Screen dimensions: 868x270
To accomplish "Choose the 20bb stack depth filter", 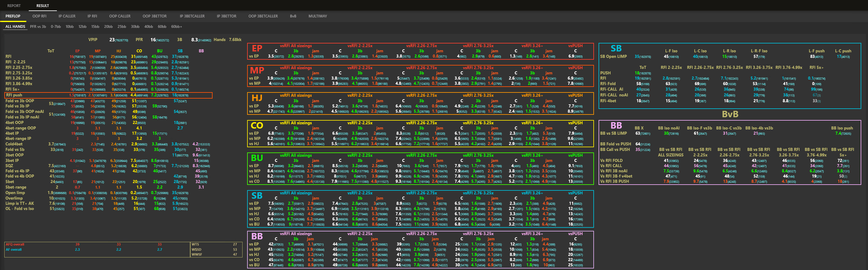I will click(108, 27).
